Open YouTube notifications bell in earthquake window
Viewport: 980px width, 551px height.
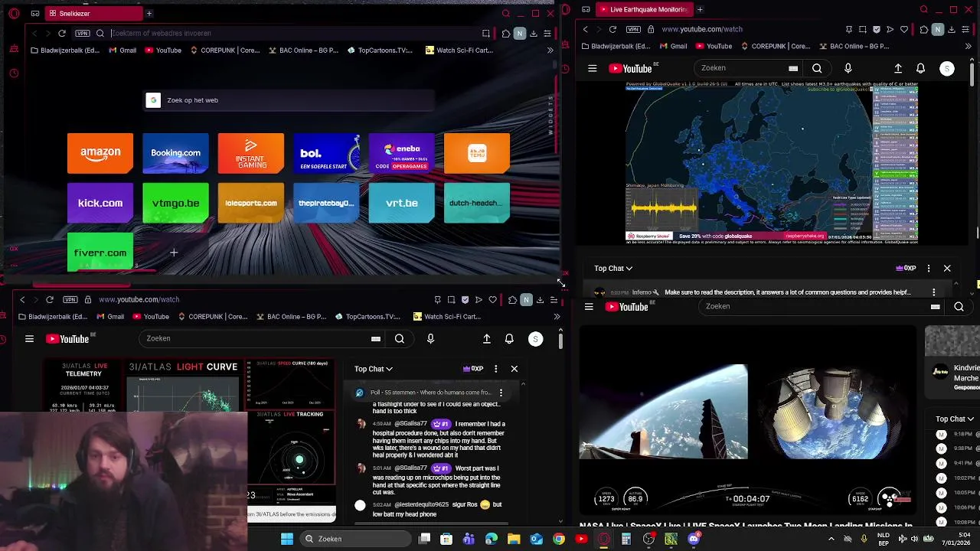(x=920, y=68)
